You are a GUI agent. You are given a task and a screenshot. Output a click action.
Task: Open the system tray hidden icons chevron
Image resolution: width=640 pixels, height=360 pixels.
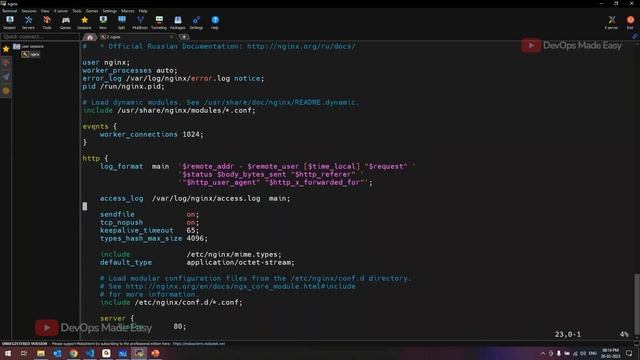(543, 353)
